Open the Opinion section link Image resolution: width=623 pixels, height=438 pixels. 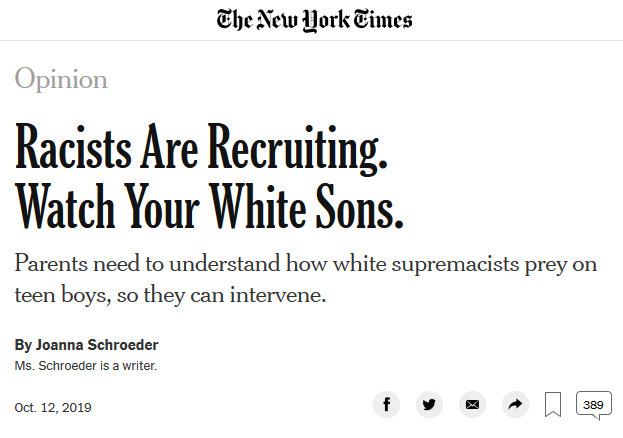pos(61,79)
